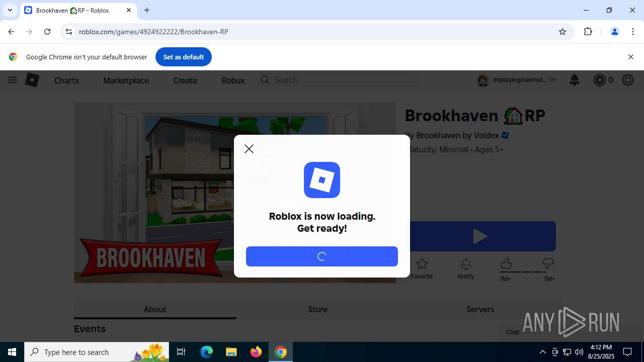The height and width of the screenshot is (362, 644).
Task: Like the game with thumbs up
Action: (x=506, y=264)
